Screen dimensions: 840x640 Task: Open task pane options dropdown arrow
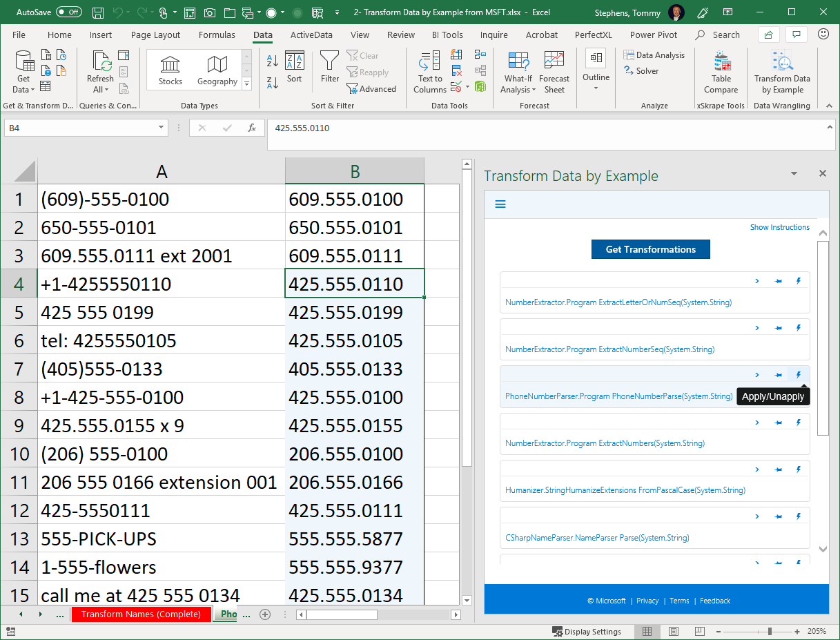[x=794, y=174]
